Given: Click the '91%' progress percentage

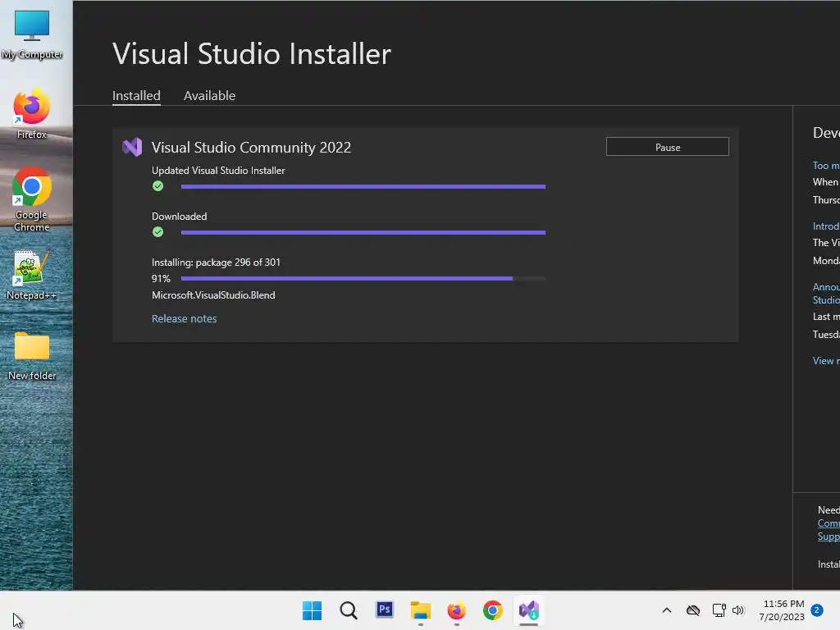Looking at the screenshot, I should [161, 279].
